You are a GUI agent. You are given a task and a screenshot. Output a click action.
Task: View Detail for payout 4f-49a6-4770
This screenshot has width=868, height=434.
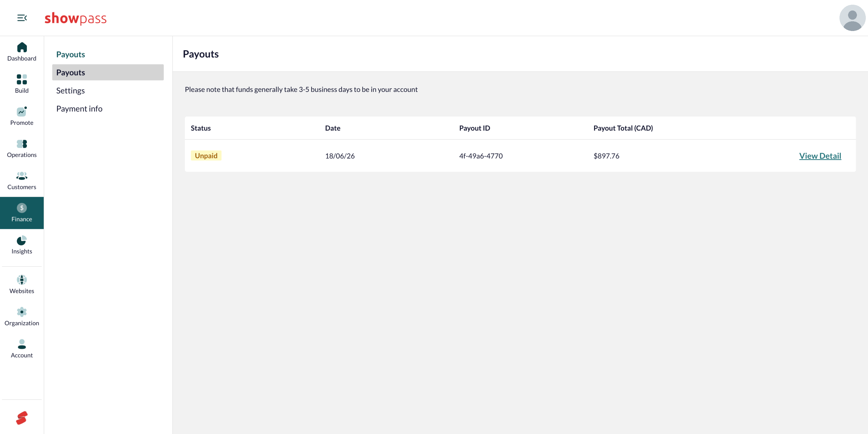820,156
